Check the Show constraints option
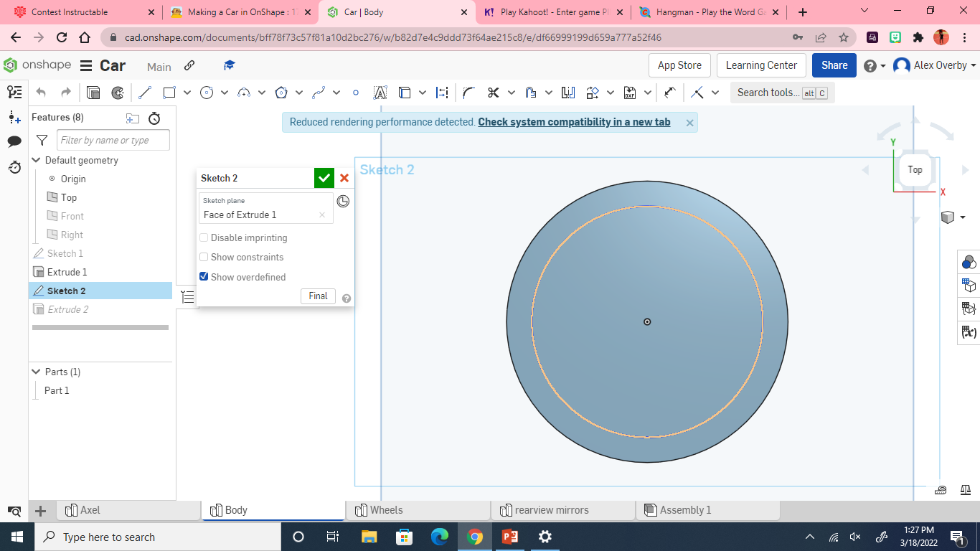 tap(204, 257)
